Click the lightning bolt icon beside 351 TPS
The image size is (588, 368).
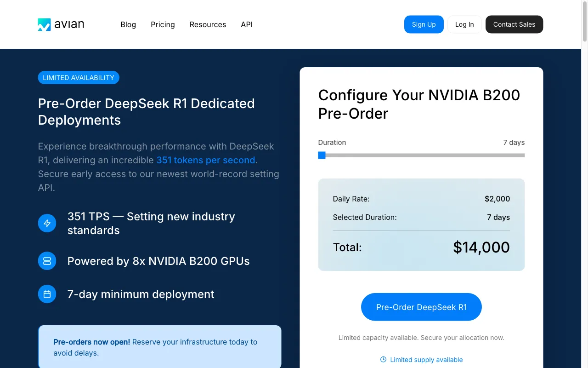(x=47, y=223)
